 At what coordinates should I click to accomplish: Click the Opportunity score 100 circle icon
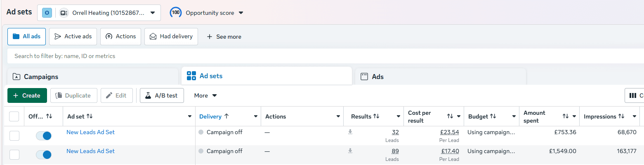click(x=176, y=13)
